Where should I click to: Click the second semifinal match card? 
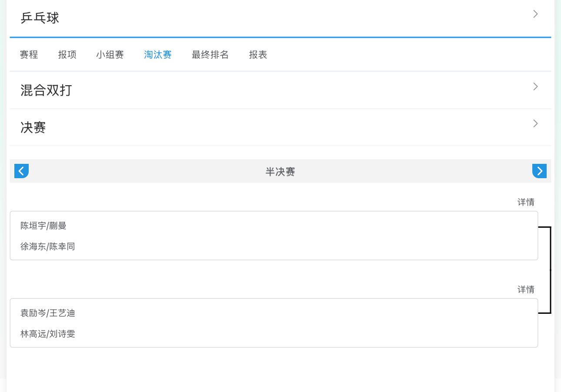click(x=274, y=323)
